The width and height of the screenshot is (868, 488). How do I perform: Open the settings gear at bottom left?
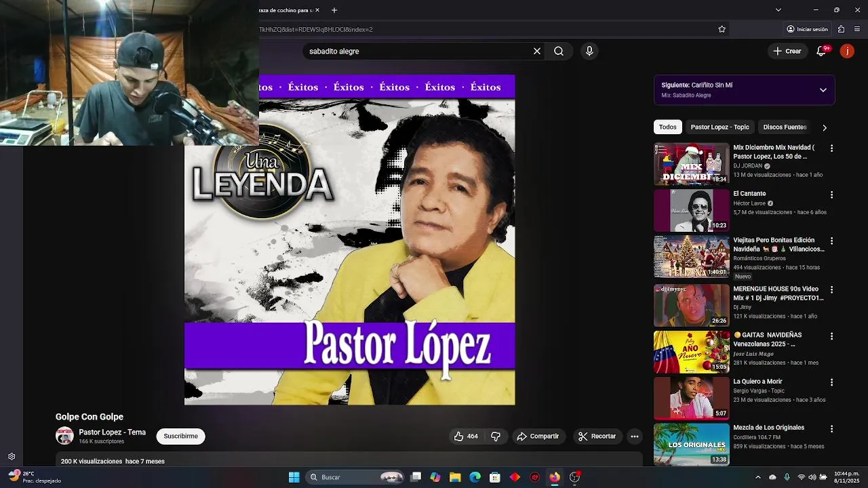pyautogui.click(x=12, y=457)
